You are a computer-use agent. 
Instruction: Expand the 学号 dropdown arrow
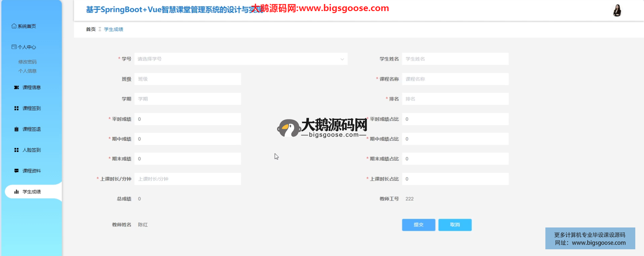click(342, 59)
